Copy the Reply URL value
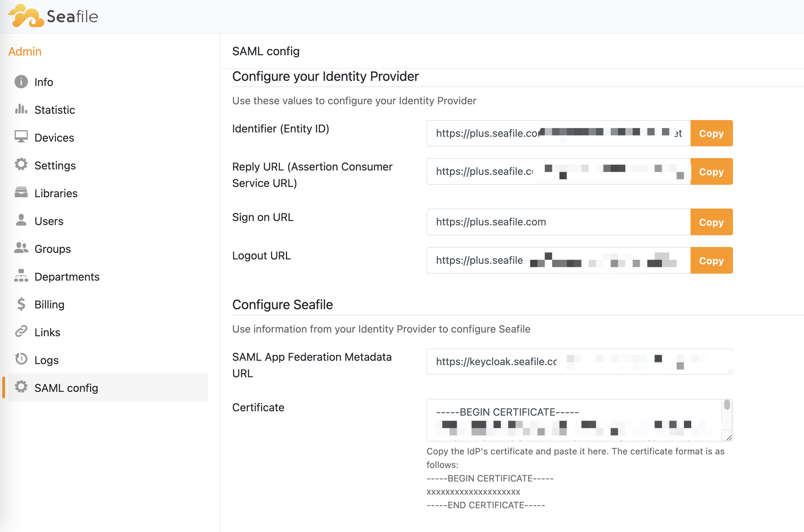Viewport: 804px width, 532px height. (x=711, y=171)
